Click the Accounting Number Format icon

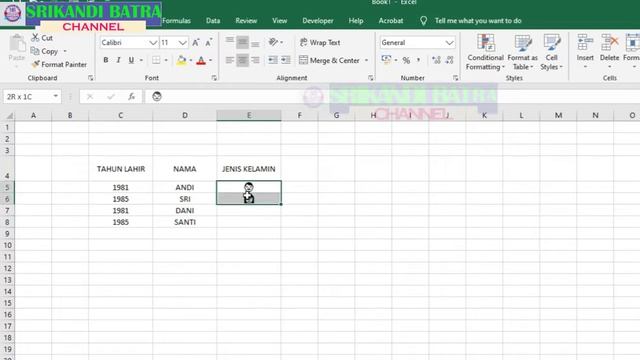point(386,60)
